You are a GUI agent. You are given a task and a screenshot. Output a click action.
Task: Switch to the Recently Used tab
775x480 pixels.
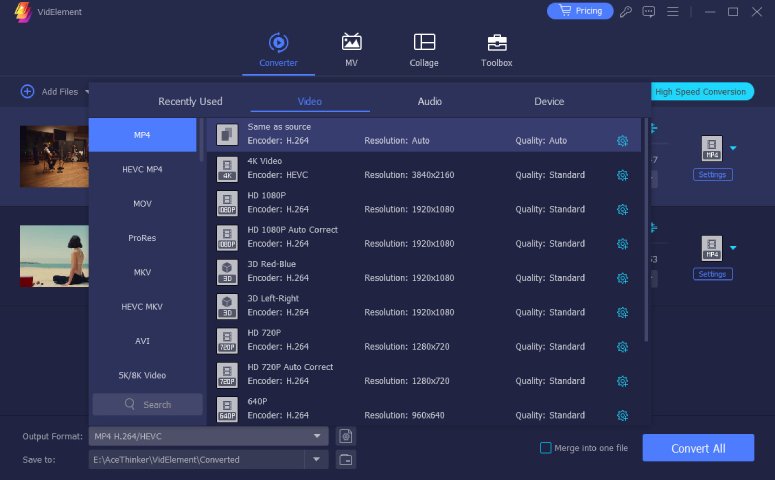(190, 101)
